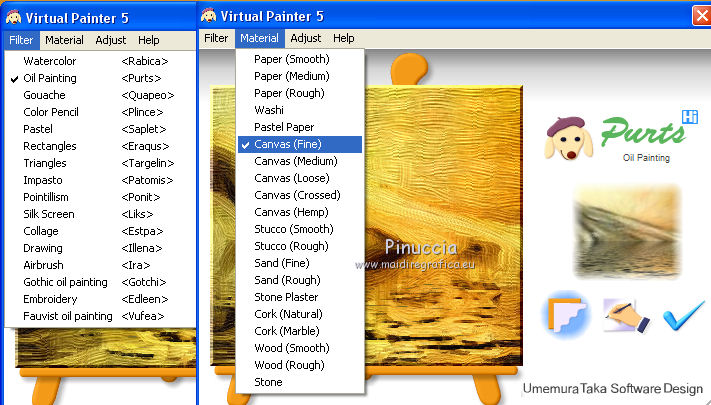The image size is (711, 405).
Task: Choose Canvas (Hemp) material
Action: [300, 212]
